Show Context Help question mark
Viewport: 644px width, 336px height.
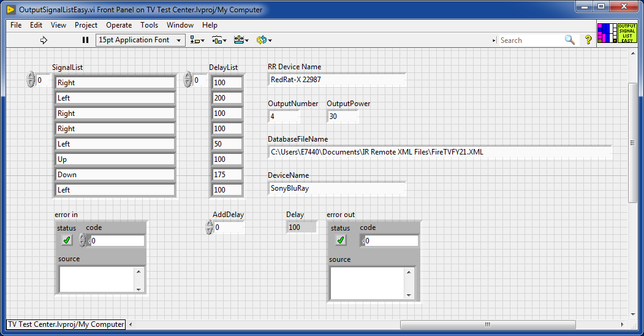588,40
